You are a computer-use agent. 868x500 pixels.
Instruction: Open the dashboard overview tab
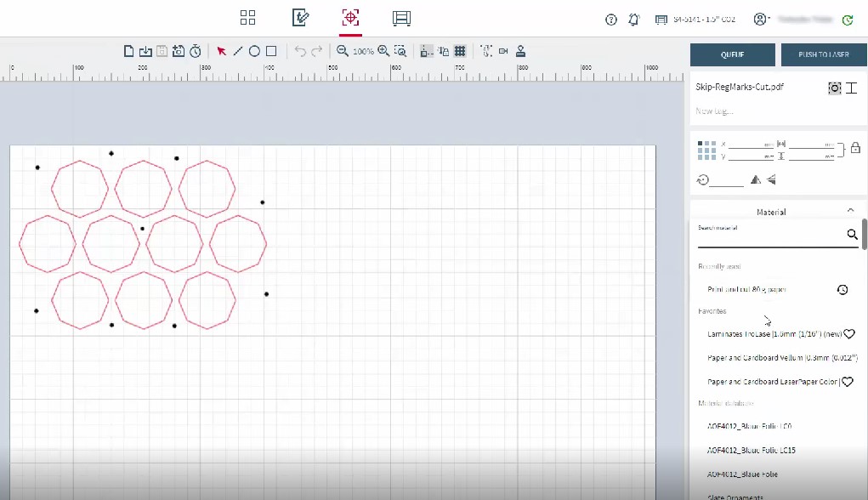248,18
